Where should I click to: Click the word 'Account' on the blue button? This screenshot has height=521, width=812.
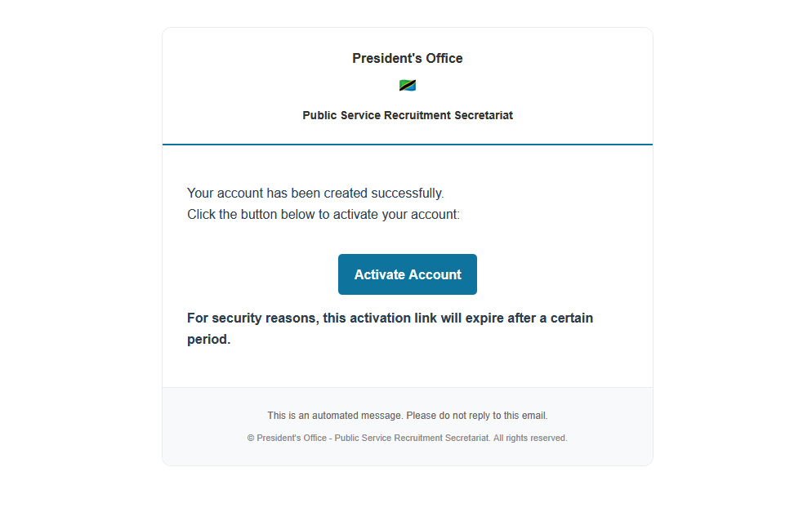pyautogui.click(x=434, y=274)
